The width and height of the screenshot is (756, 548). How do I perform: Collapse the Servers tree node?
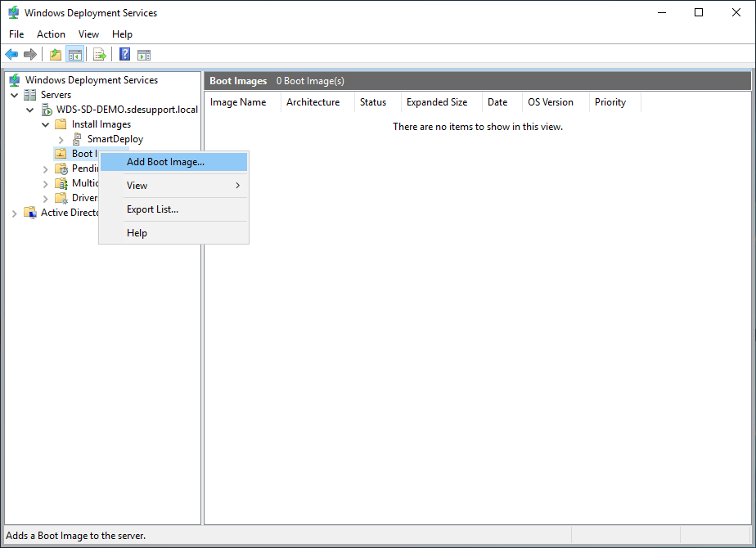pos(15,95)
